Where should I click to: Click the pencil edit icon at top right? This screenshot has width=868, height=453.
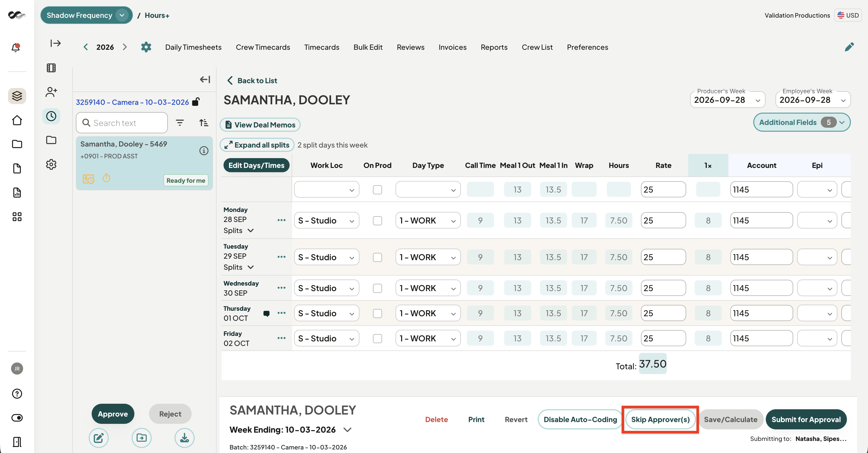[x=849, y=47]
